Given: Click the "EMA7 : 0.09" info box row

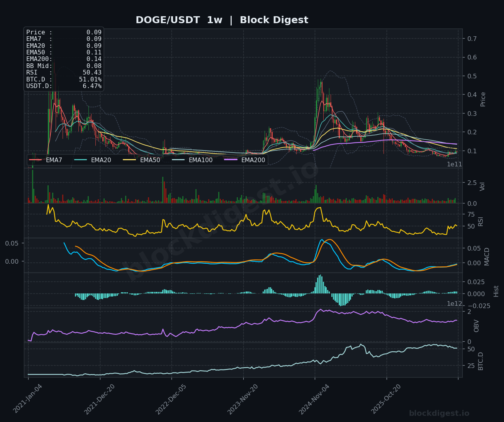Looking at the screenshot, I should coord(64,39).
